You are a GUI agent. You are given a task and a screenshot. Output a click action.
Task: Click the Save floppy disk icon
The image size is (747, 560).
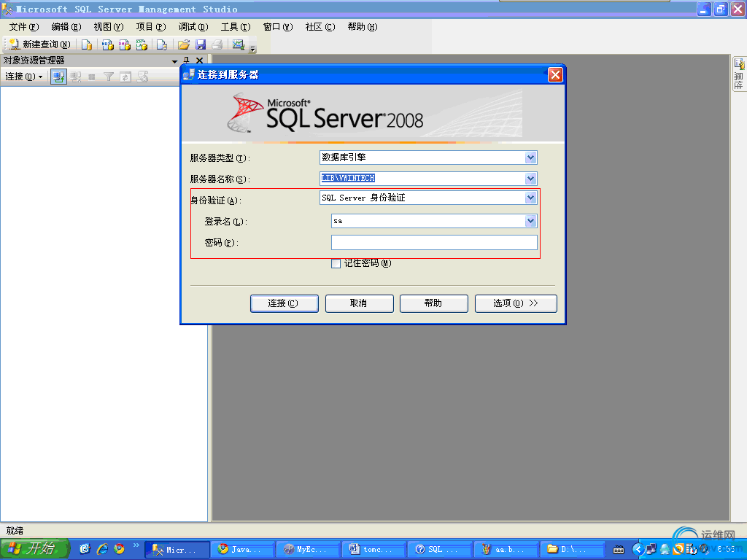click(x=201, y=44)
